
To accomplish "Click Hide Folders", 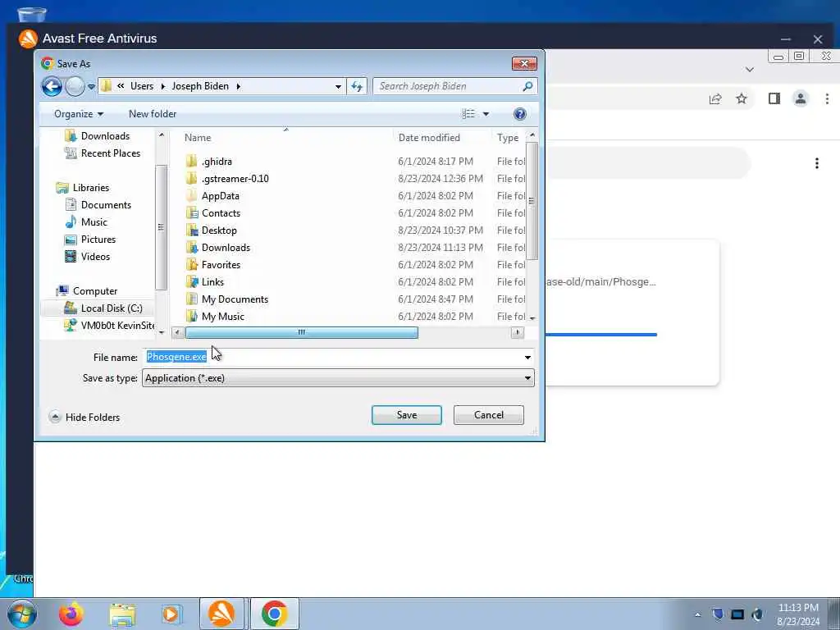I will 84,418.
